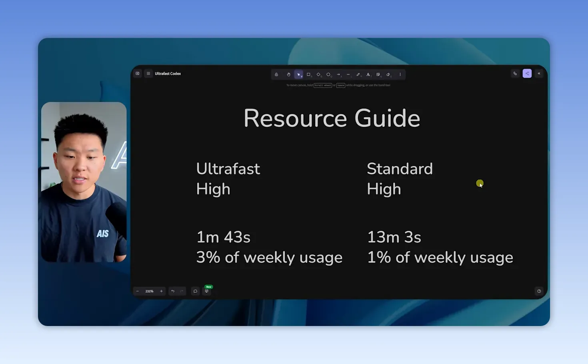
Task: Select the Ellipse shape tool
Action: coord(328,74)
